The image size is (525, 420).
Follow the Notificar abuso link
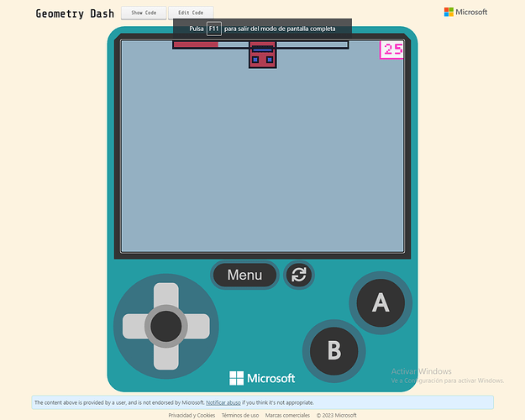[x=223, y=402]
